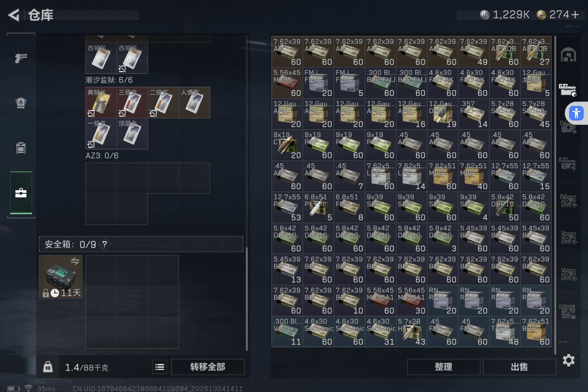Open the settings gear icon
This screenshot has height=392, width=588.
point(568,360)
